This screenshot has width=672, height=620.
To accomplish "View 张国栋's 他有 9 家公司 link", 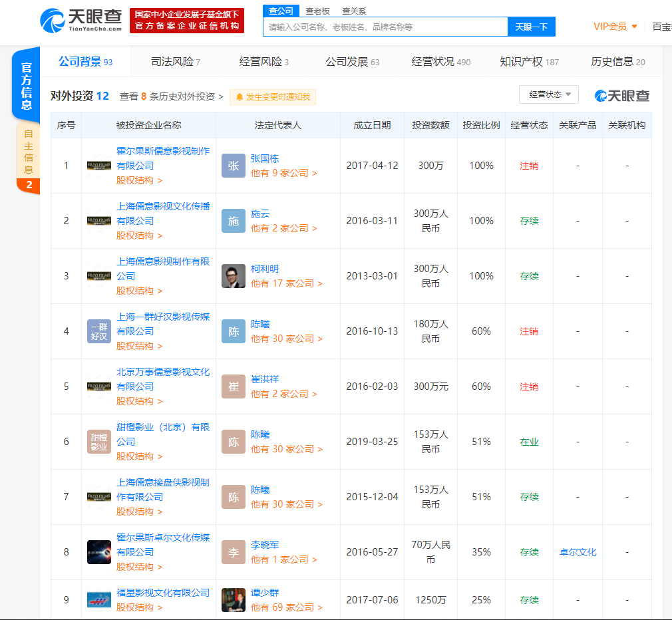I will (x=283, y=173).
